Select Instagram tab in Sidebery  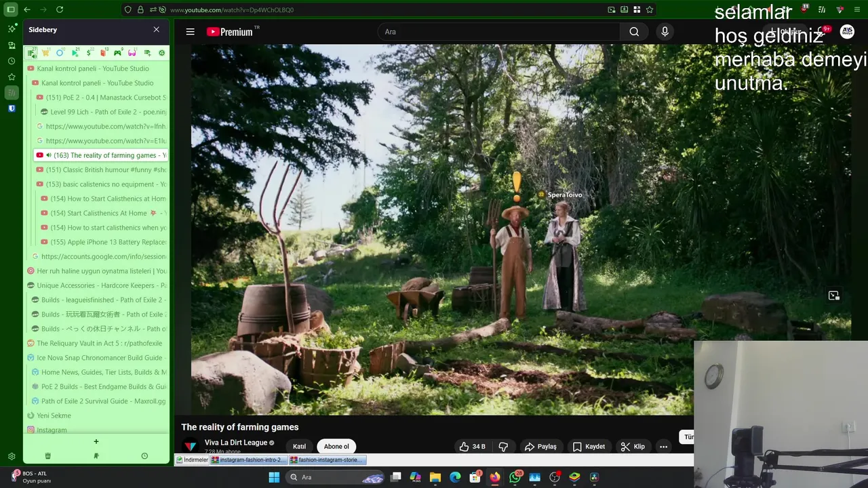point(96,430)
